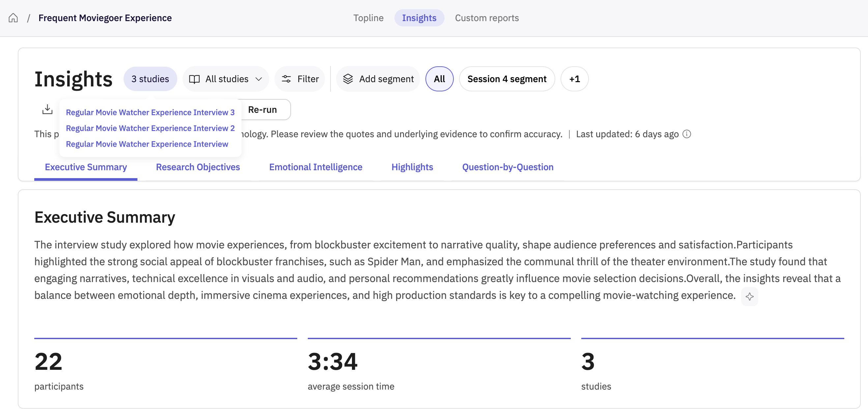Switch to the Topline tab
This screenshot has width=868, height=415.
tap(368, 18)
